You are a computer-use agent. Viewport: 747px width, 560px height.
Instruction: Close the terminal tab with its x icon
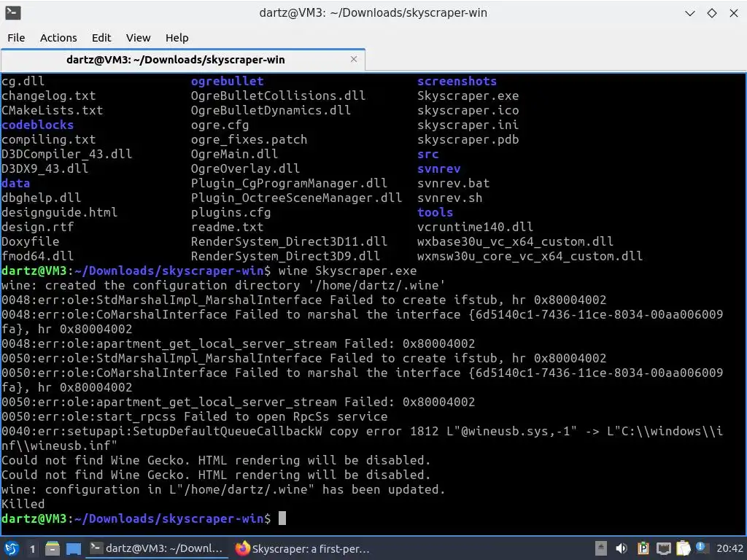(x=354, y=59)
